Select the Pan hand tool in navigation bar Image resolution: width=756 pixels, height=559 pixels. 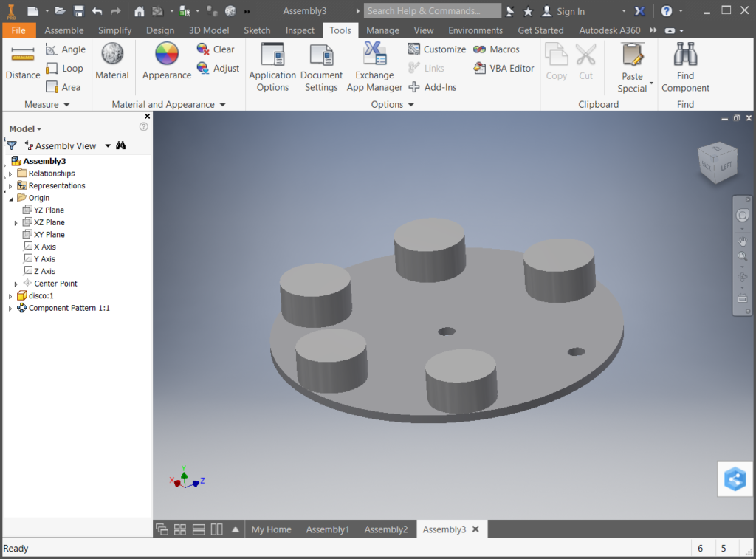tap(743, 241)
